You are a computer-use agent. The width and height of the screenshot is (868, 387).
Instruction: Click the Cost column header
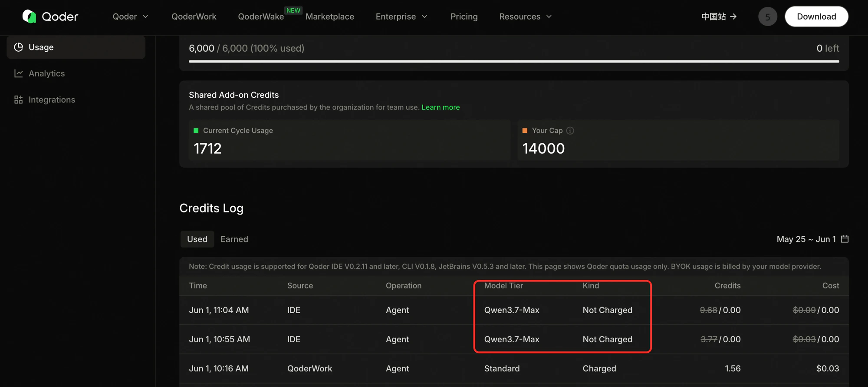831,285
